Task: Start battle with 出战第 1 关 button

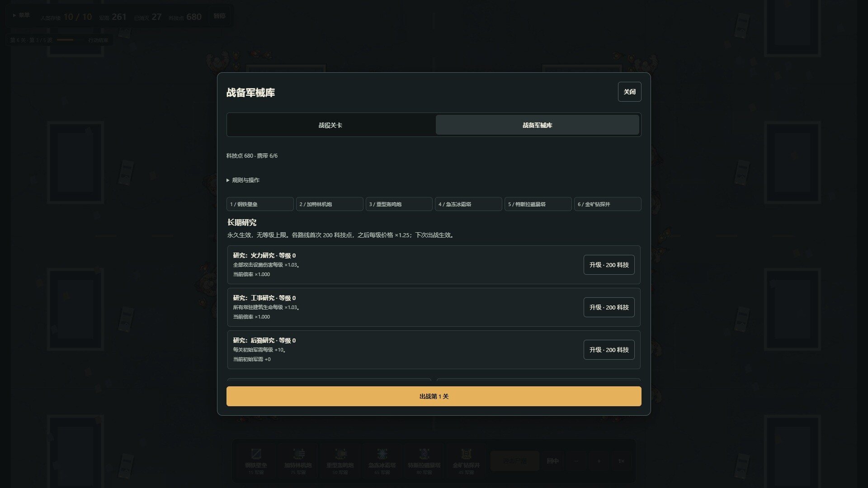Action: (434, 396)
